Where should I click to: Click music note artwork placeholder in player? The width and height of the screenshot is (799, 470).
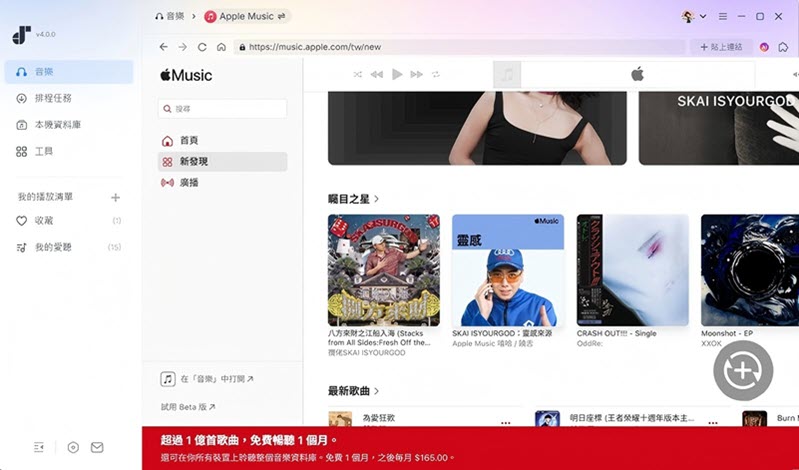click(508, 75)
